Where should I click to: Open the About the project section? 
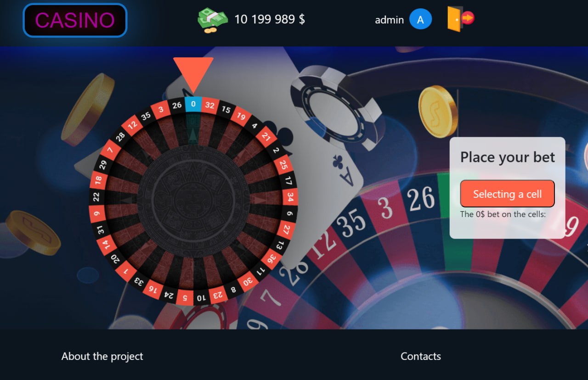click(102, 356)
